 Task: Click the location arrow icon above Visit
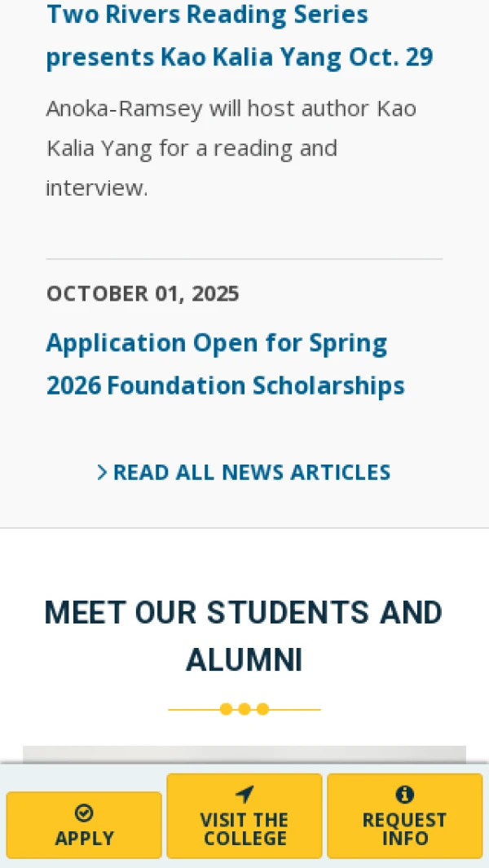point(244,795)
